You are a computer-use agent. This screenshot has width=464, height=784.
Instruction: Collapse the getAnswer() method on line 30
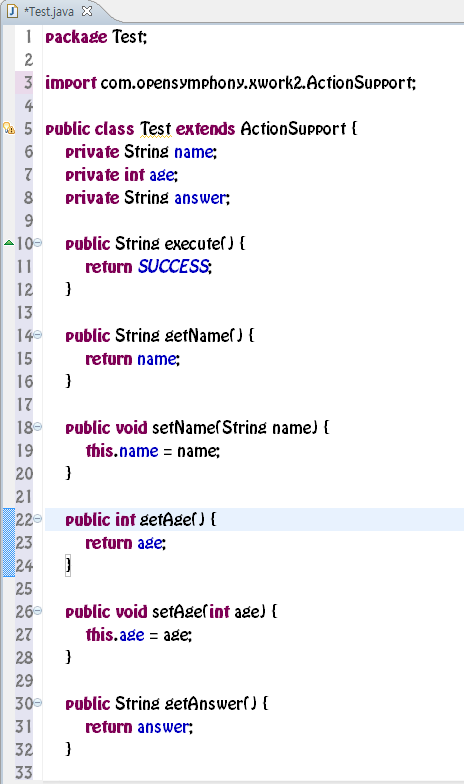[38, 704]
